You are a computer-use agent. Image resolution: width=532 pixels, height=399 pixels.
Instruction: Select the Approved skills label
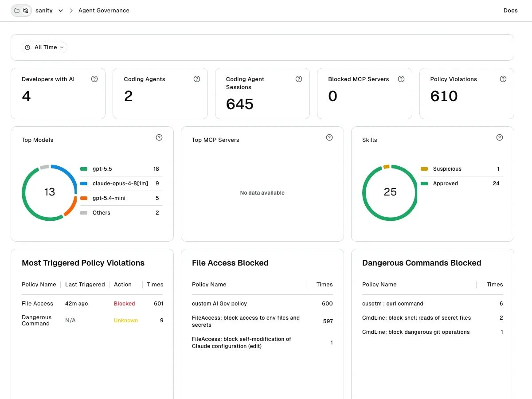click(446, 184)
